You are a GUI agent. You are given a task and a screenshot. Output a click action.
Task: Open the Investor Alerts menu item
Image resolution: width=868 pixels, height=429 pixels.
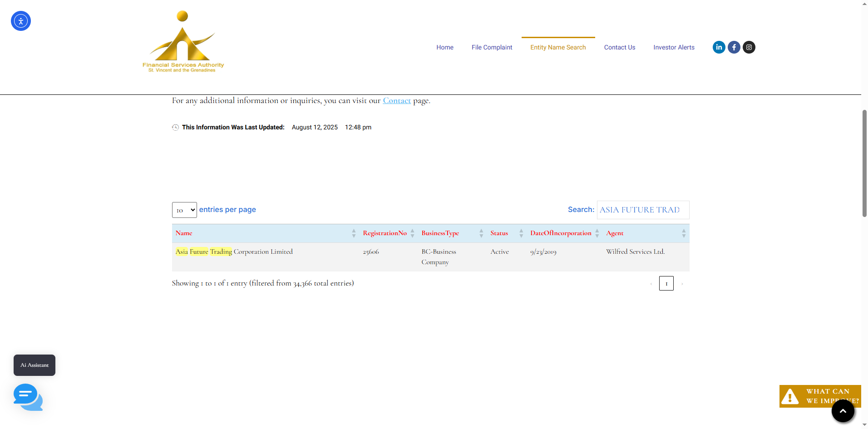tap(674, 47)
